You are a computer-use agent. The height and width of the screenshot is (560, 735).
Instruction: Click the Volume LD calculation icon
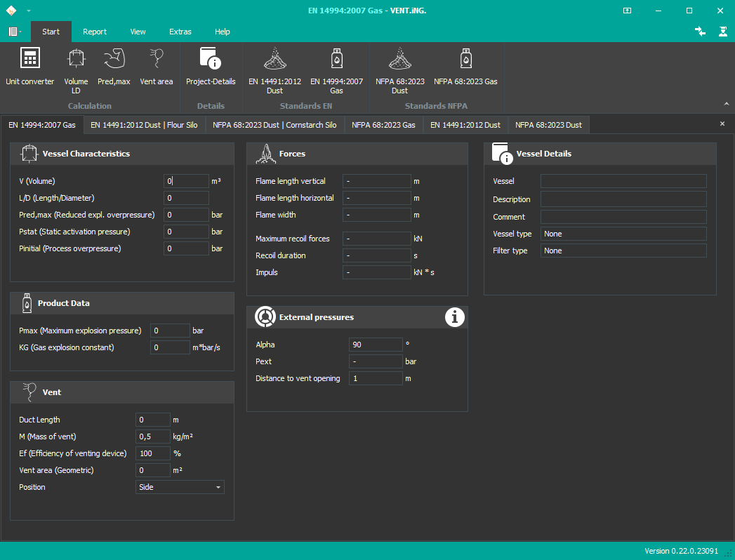coord(76,69)
